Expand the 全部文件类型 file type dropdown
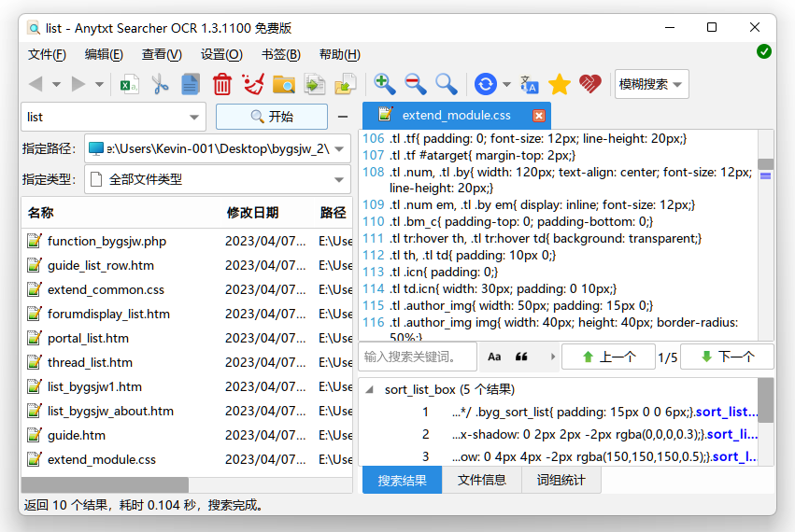The height and width of the screenshot is (532, 795). point(338,179)
